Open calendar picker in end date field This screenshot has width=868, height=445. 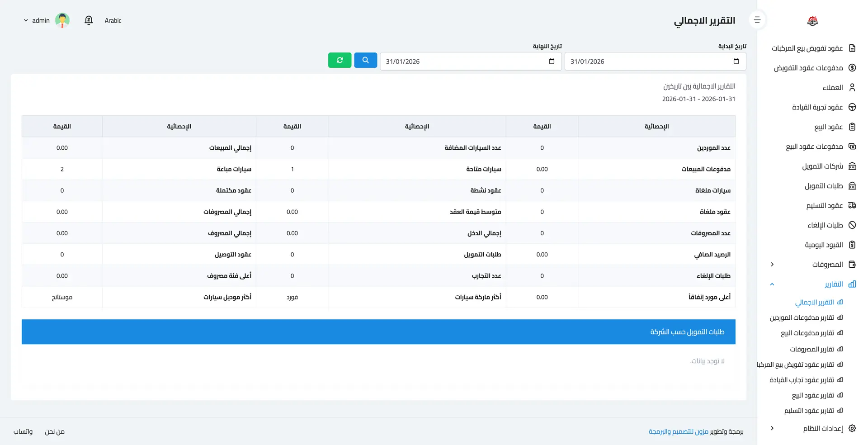552,62
